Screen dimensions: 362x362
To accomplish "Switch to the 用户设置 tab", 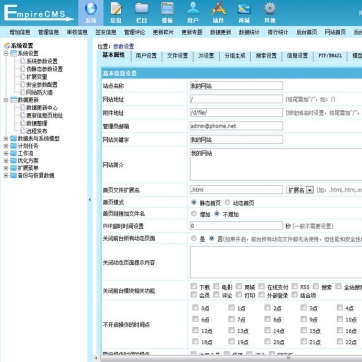I will (146, 56).
